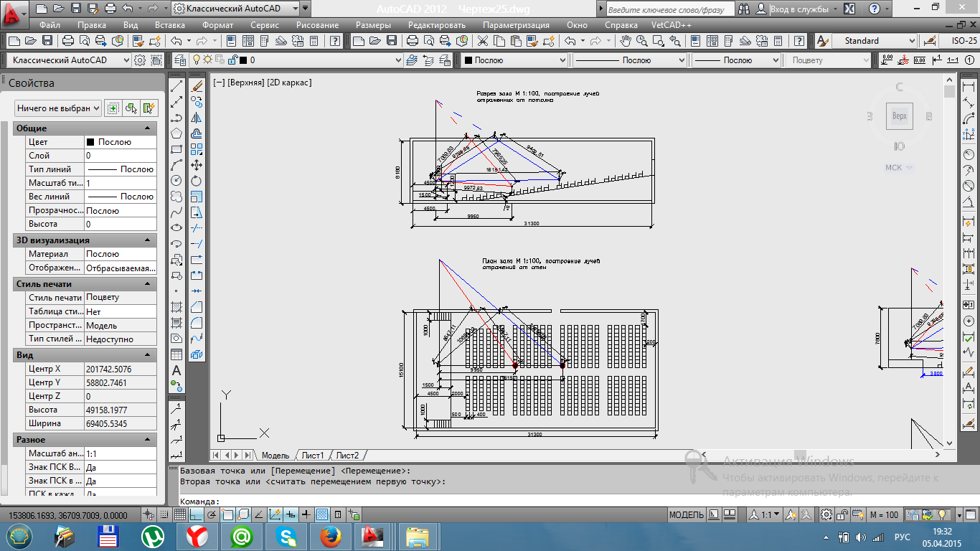Activate Zoom Window tool
The width and height of the screenshot is (980, 551).
pos(657,41)
